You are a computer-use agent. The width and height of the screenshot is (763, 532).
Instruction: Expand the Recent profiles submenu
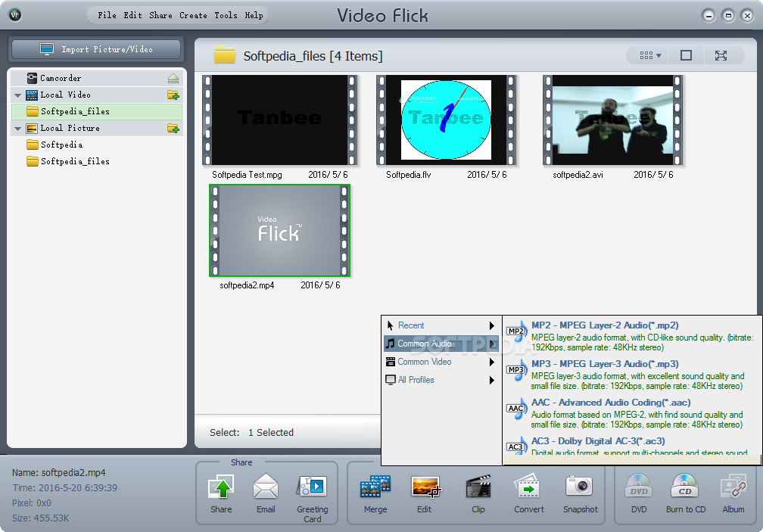tap(441, 325)
